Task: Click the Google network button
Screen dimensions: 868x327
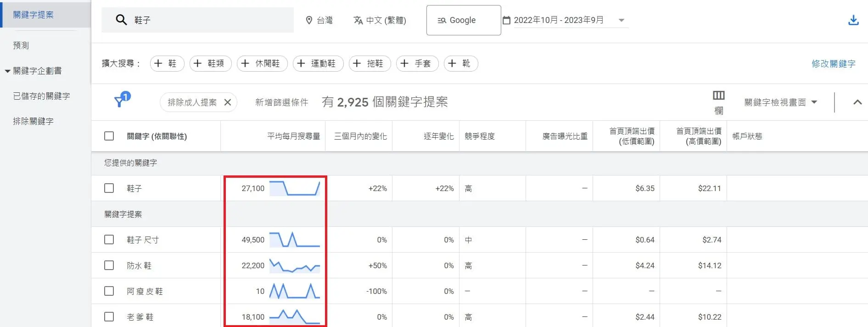Action: tap(464, 20)
